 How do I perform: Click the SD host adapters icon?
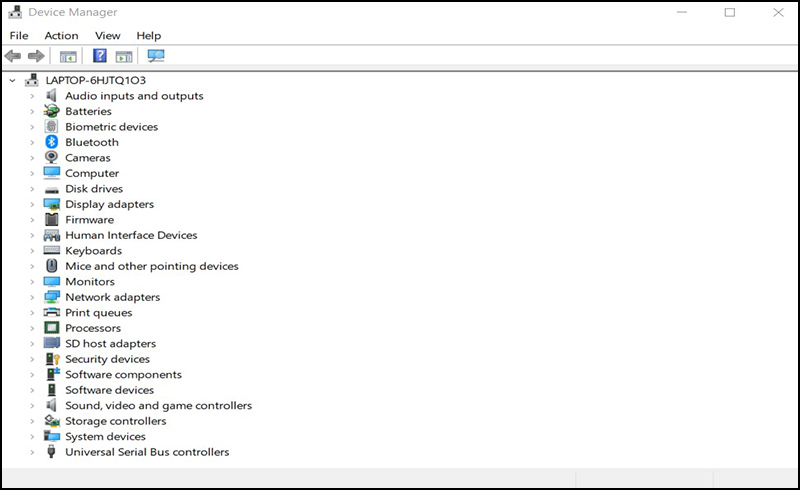52,343
